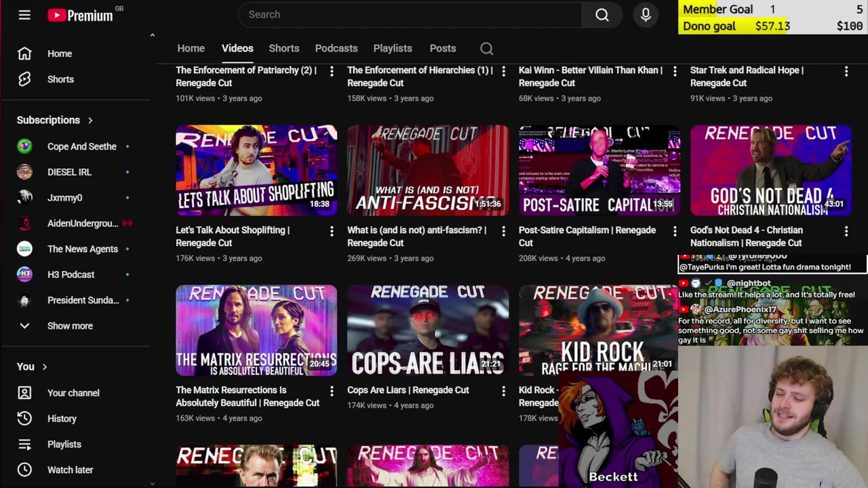Switch to the Shorts tab
Image resolution: width=868 pixels, height=488 pixels.
284,48
